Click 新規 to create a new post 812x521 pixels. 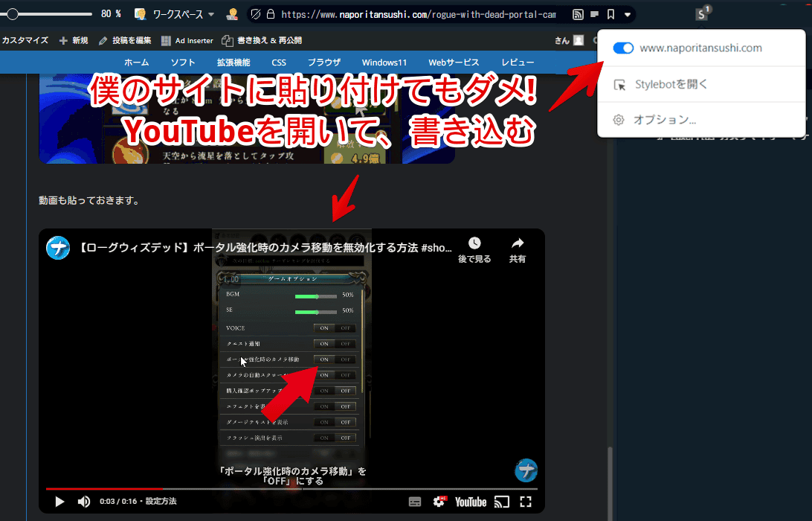point(74,40)
